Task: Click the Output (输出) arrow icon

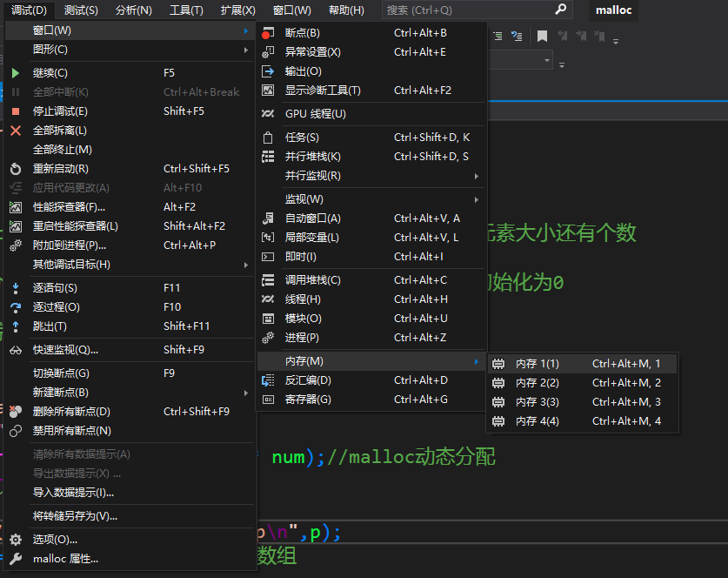Action: click(x=268, y=71)
